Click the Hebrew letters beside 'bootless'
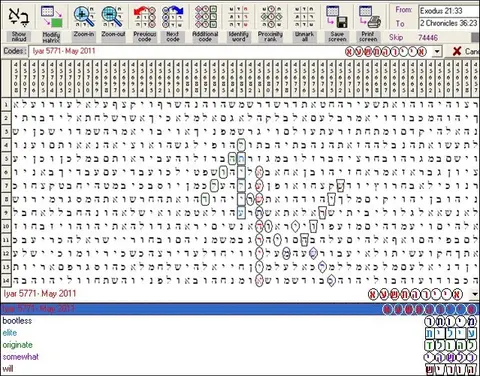Viewport: 480px width, 376px height. 450,322
